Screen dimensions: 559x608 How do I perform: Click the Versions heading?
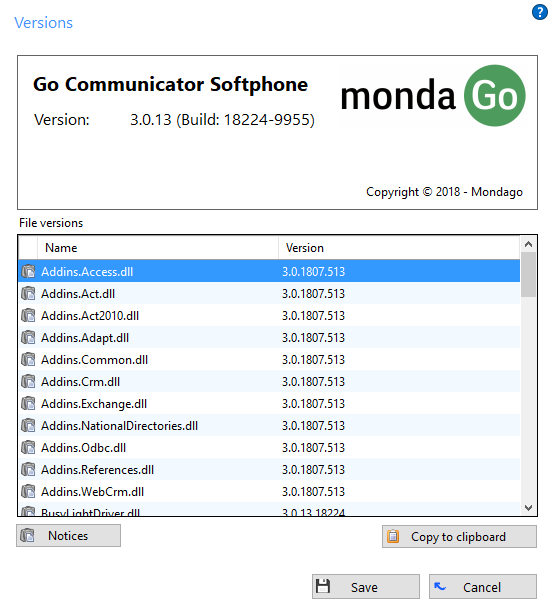[43, 23]
